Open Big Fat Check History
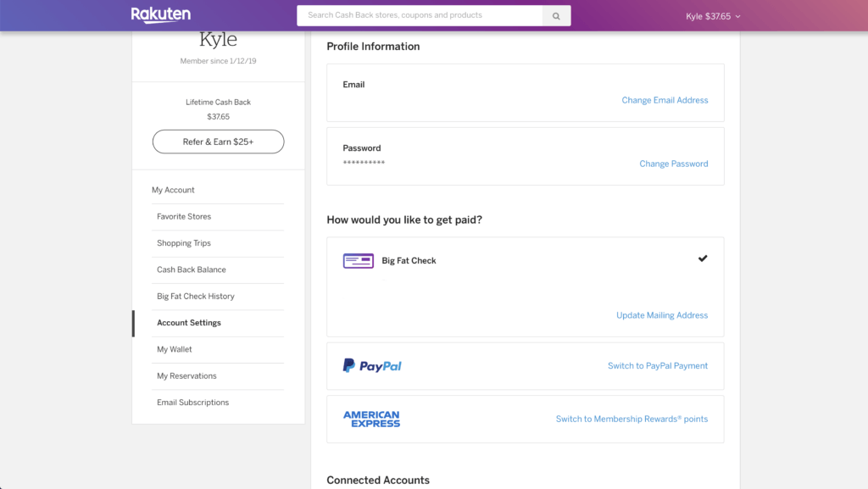Viewport: 868px width, 489px height. 196,296
